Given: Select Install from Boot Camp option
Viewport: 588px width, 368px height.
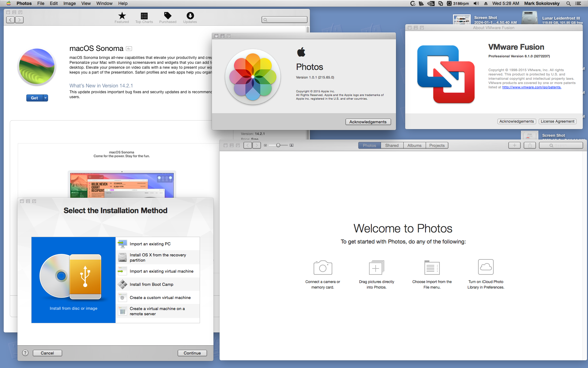Looking at the screenshot, I should pos(151,284).
